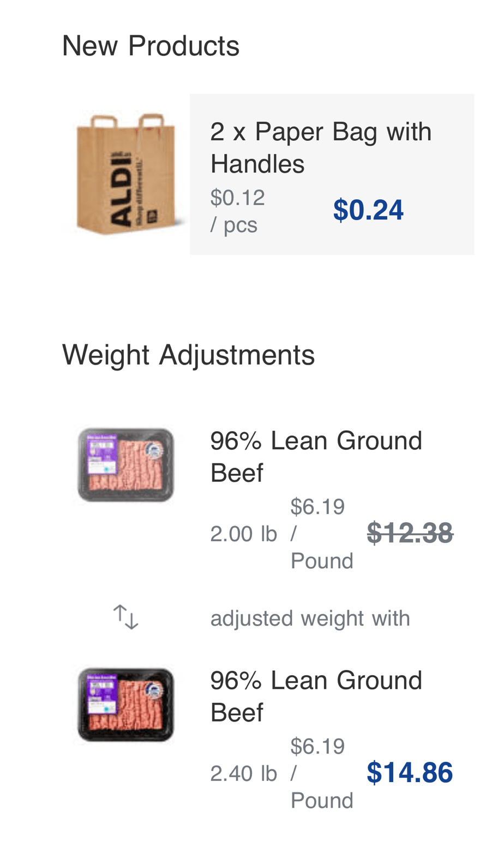Select the original 96% Lean Ground Beef title
This screenshot has height=841, width=504.
(x=316, y=457)
